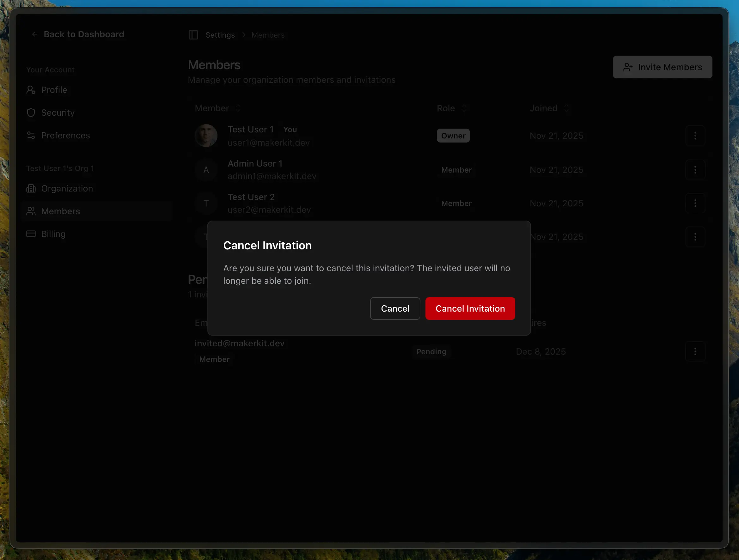
Task: Click the back arrow beside Back to Dashboard
Action: click(x=34, y=34)
